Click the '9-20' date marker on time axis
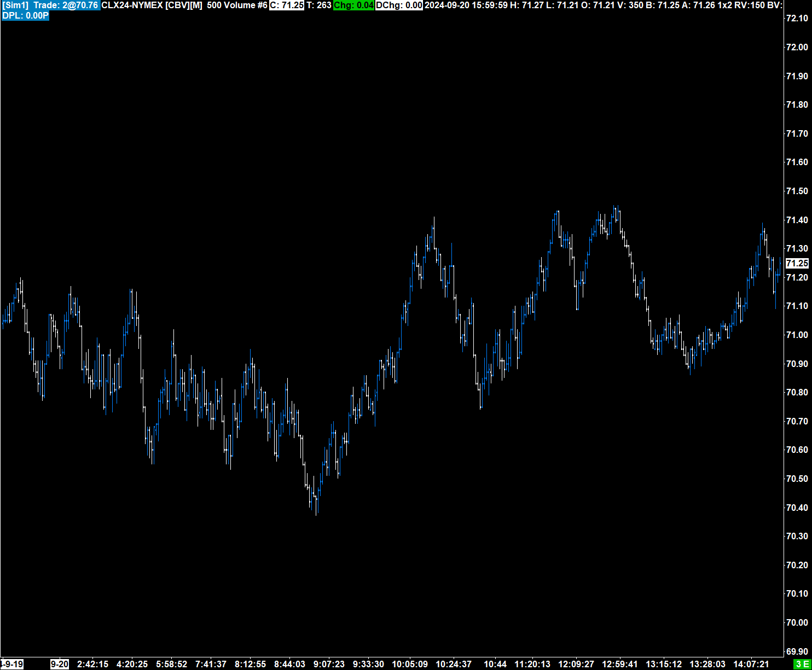 pyautogui.click(x=60, y=664)
